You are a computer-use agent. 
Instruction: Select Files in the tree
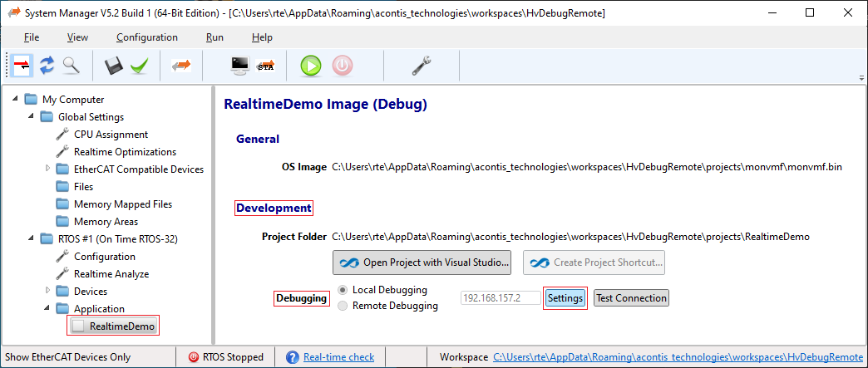pyautogui.click(x=84, y=186)
